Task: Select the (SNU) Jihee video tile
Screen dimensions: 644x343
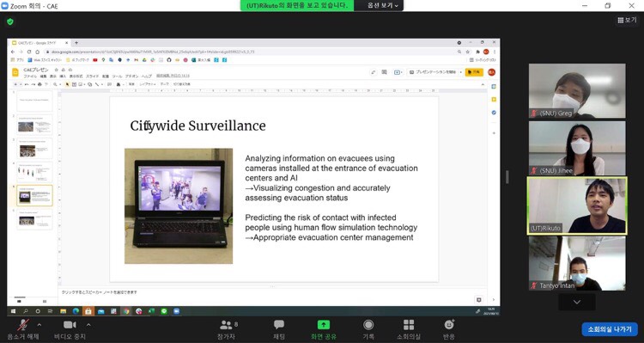Action: click(x=577, y=148)
